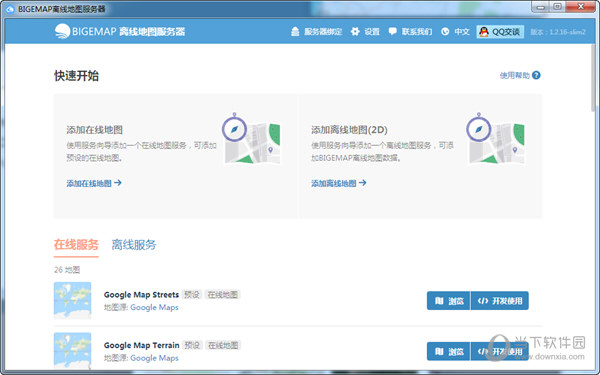
Task: Click BIGEMAP logo in header
Action: tap(120, 31)
